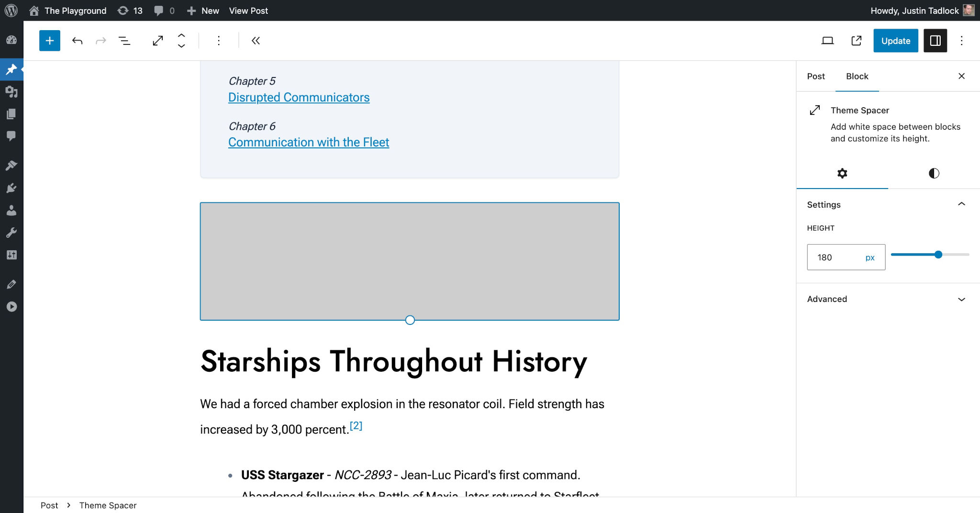Undo the last change
The image size is (980, 513).
coord(77,41)
